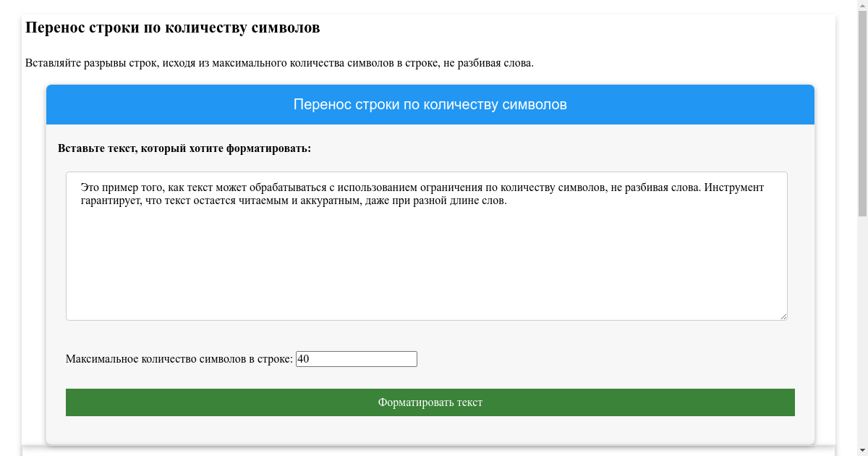Screen dimensions: 868x456
Task: Click the "Вставьте текст, который хотите форматировать" label
Action: [184, 148]
